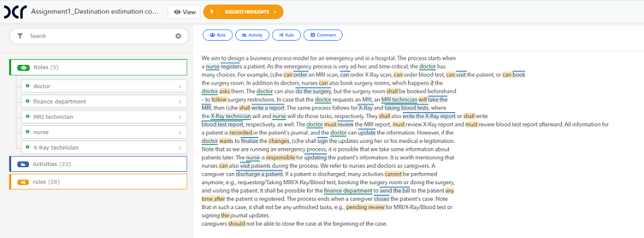Click the people icon in Role button
644x238 pixels.
click(212, 35)
